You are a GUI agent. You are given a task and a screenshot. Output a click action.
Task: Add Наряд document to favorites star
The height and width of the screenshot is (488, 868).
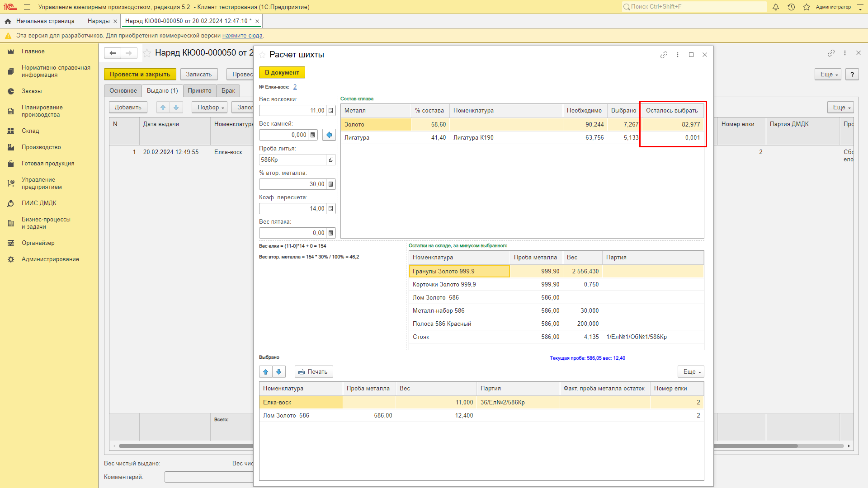tap(147, 53)
